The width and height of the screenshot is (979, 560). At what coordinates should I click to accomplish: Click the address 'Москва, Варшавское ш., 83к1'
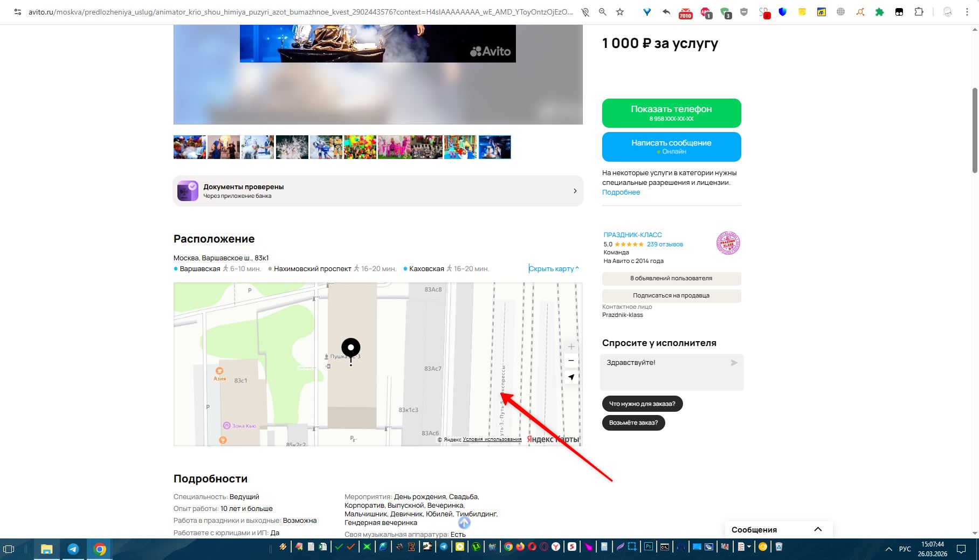coord(221,258)
